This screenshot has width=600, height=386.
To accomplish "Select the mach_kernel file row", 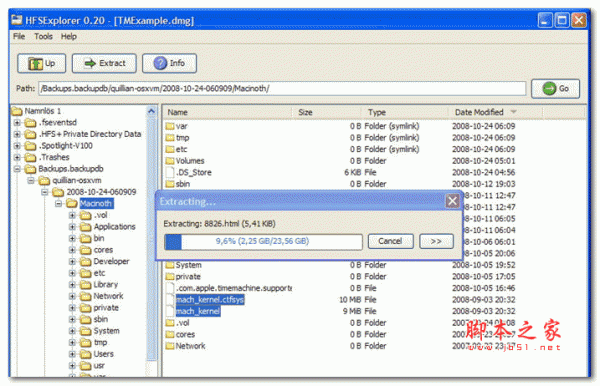I will [341, 311].
